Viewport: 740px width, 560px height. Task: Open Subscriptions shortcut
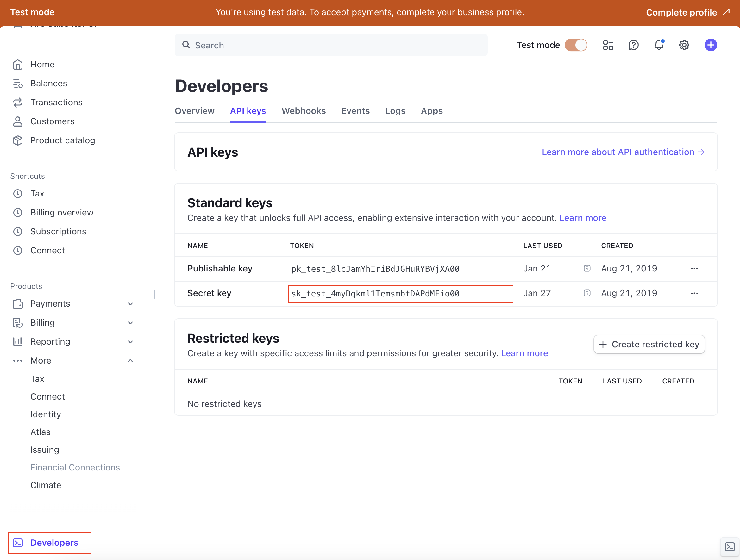point(58,232)
